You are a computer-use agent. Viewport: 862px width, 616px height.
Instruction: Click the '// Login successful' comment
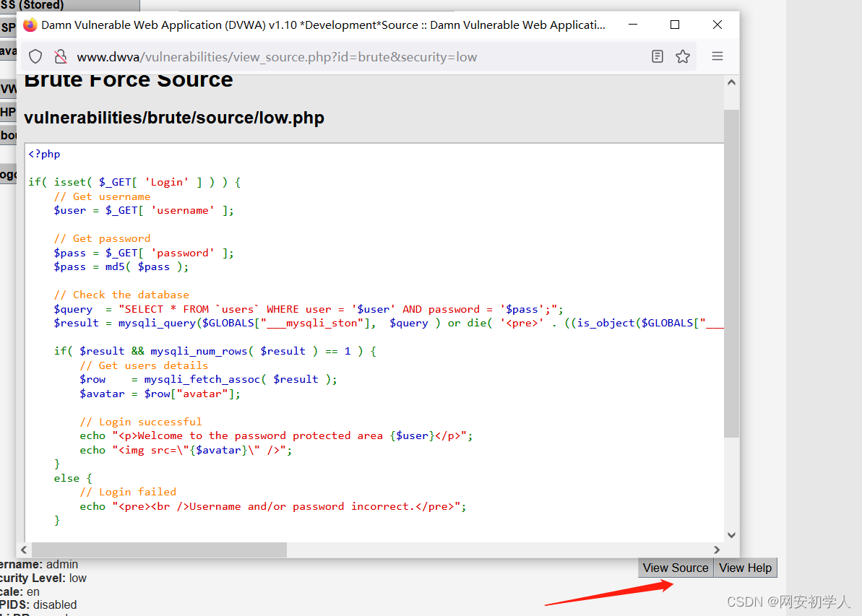tap(141, 422)
